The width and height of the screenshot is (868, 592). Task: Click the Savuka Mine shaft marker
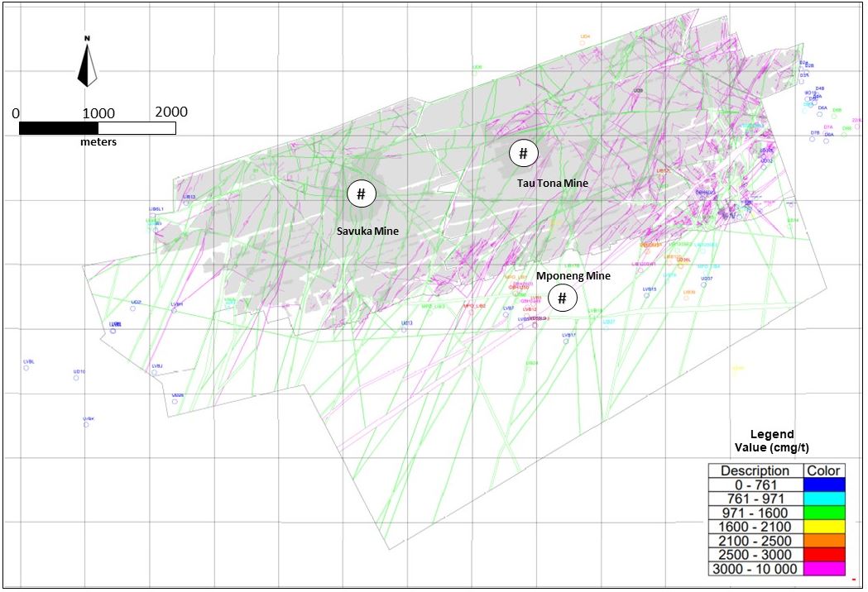(x=361, y=194)
